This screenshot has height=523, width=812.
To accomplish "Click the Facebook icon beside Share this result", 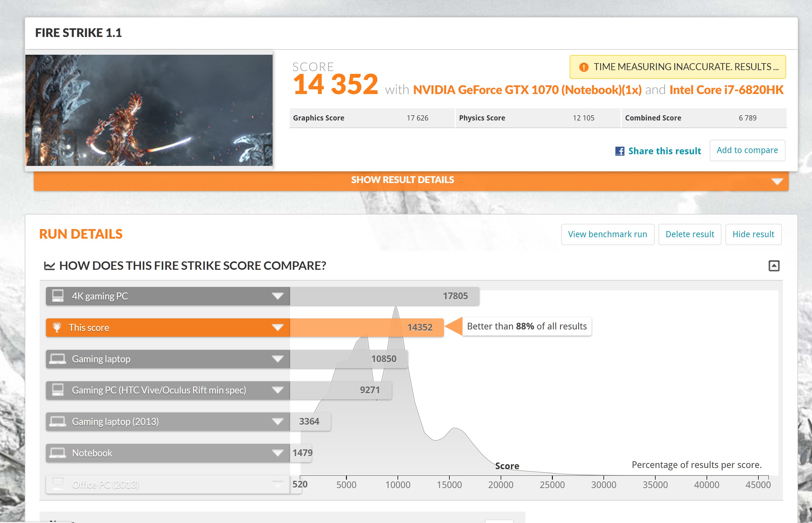I will 619,151.
